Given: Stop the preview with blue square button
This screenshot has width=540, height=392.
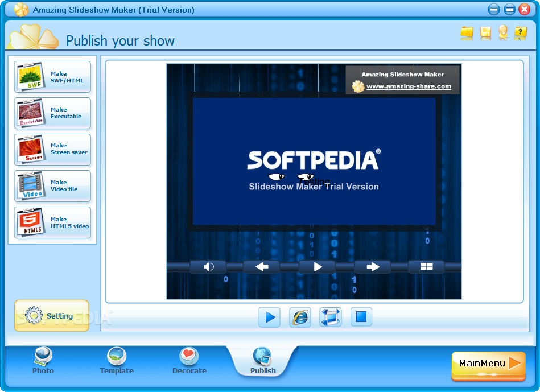Looking at the screenshot, I should 361,316.
